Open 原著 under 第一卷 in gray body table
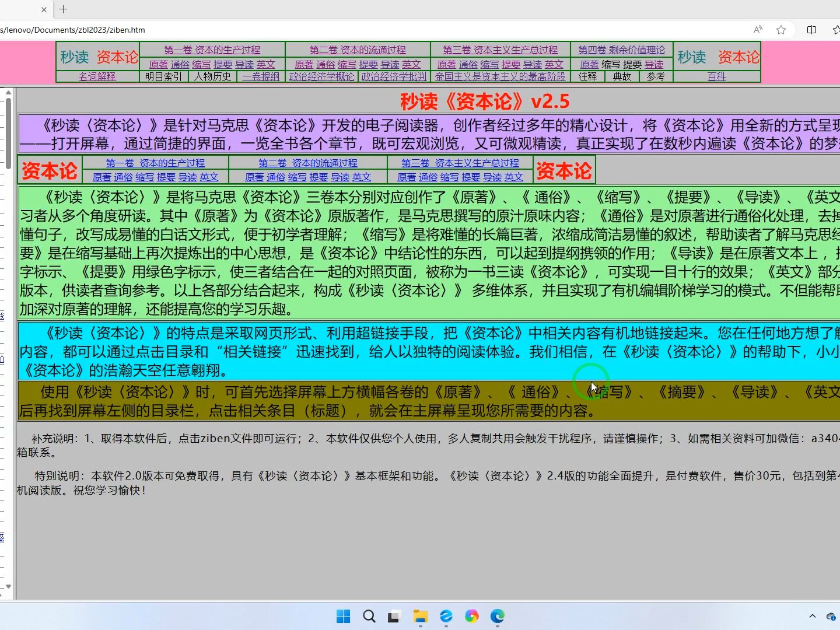The width and height of the screenshot is (840, 630). point(101,177)
